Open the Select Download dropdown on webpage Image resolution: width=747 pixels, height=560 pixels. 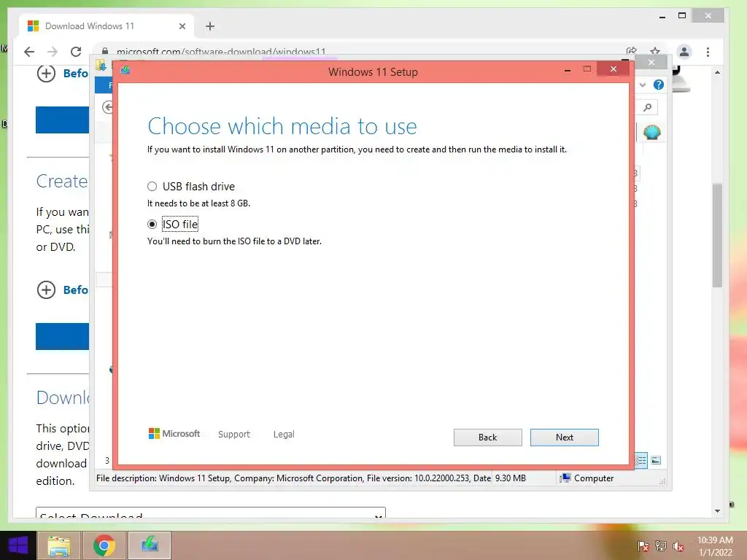(211, 513)
